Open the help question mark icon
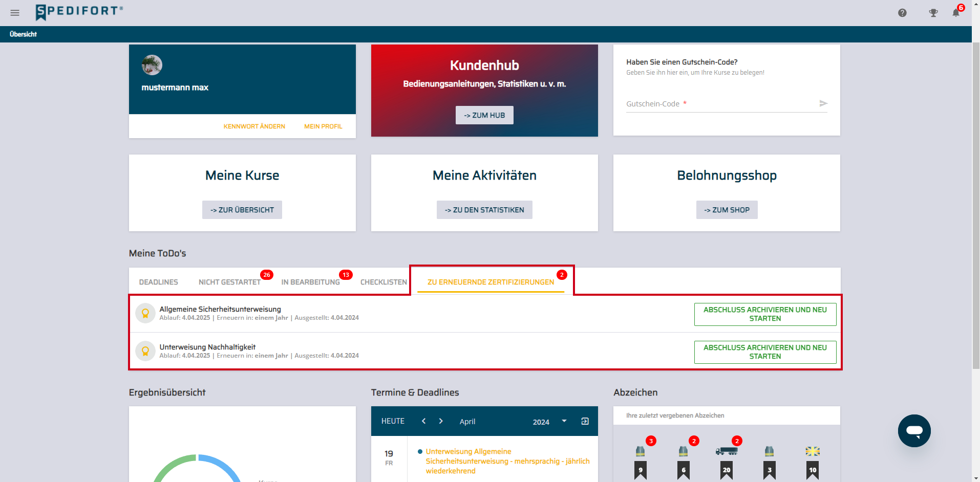 coord(902,13)
